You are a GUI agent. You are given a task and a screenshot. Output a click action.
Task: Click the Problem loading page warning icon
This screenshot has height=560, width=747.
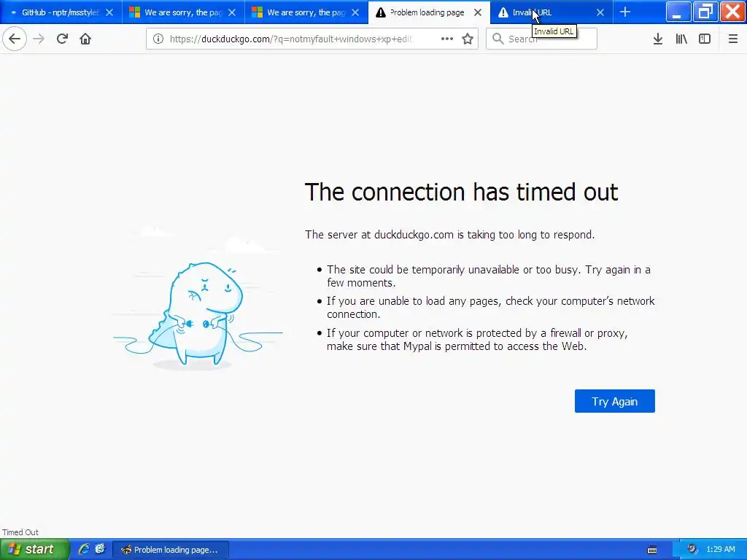pos(381,13)
